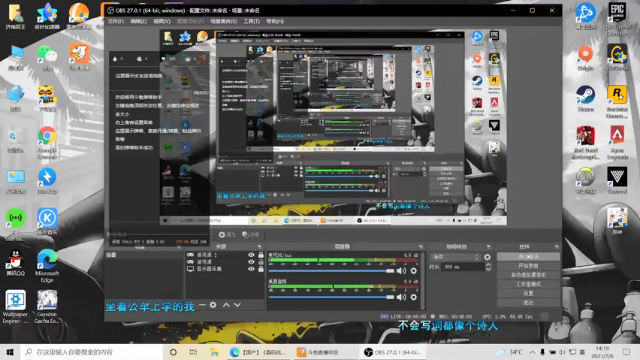The width and height of the screenshot is (640, 360).
Task: Open the microphone audio settings gear
Action: pos(413,271)
